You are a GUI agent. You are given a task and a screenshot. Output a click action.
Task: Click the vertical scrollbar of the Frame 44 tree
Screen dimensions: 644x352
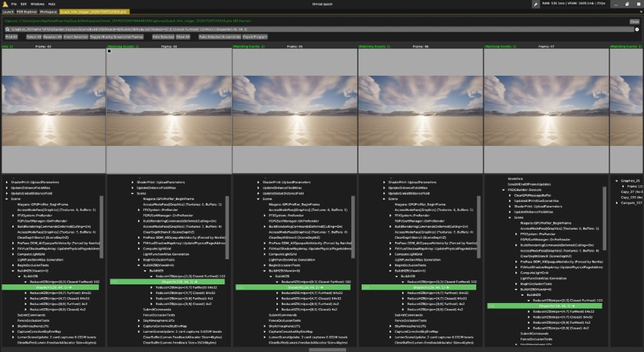[x=227, y=228]
